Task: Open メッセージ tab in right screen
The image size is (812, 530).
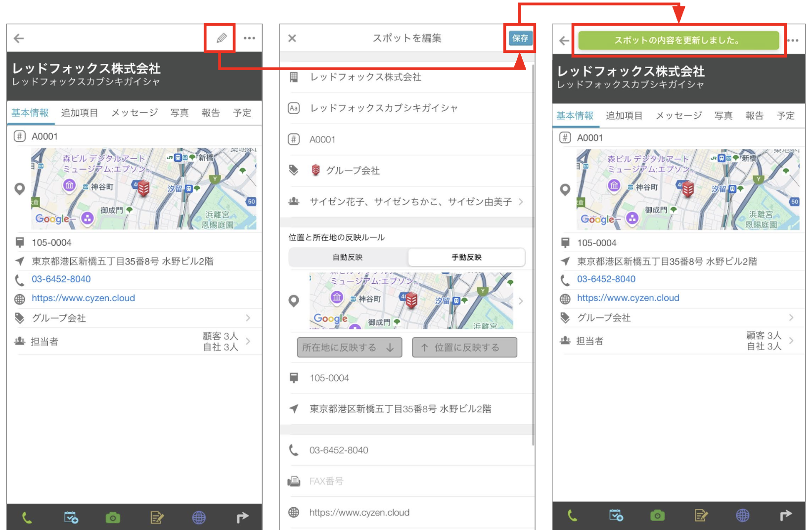Action: tap(678, 116)
